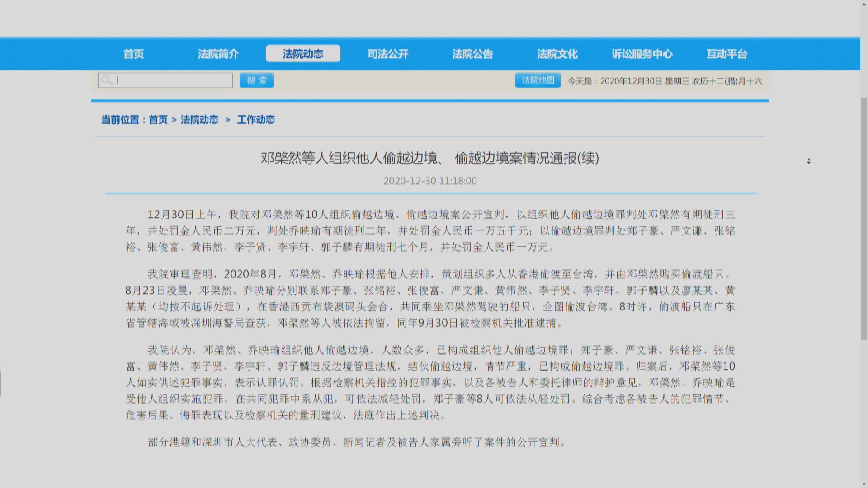
Task: Click the 法院动态 breadcrumb link
Action: pos(199,120)
